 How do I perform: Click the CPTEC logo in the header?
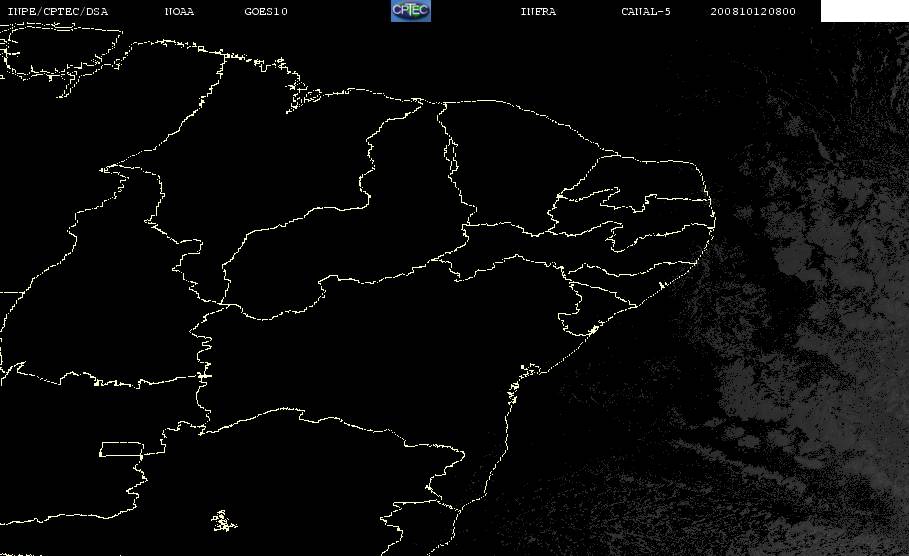click(411, 10)
